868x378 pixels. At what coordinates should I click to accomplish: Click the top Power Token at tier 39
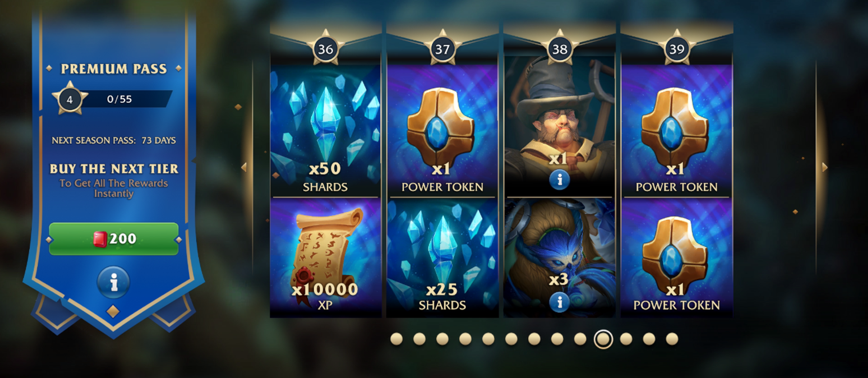coord(677,131)
